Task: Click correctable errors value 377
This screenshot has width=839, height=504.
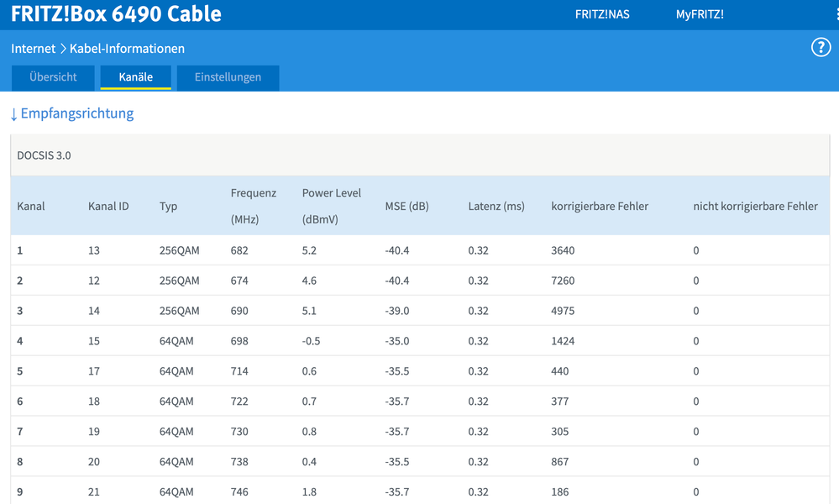Action: pyautogui.click(x=559, y=402)
